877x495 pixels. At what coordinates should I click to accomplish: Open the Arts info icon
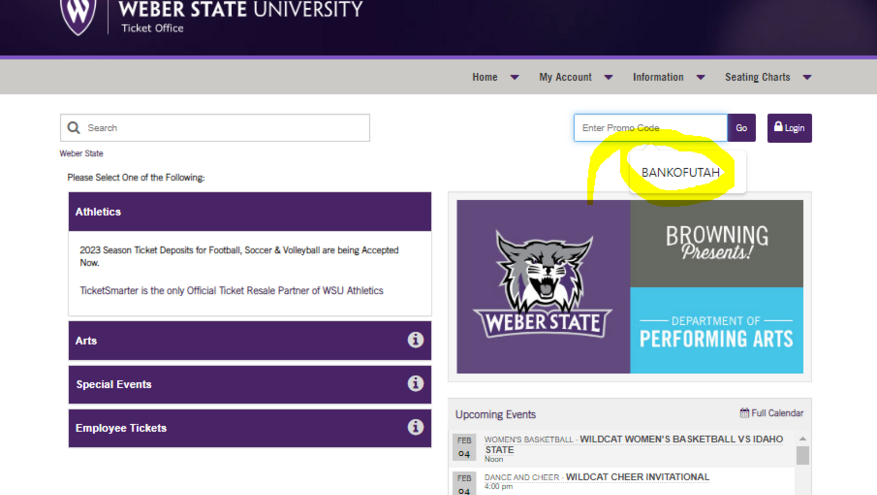click(415, 340)
